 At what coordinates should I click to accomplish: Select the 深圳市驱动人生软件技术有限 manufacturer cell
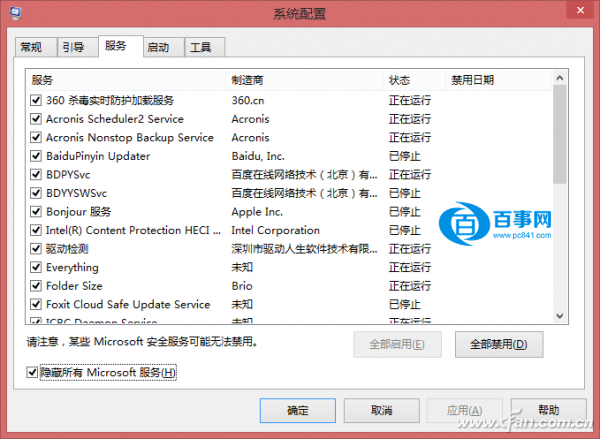click(x=305, y=249)
